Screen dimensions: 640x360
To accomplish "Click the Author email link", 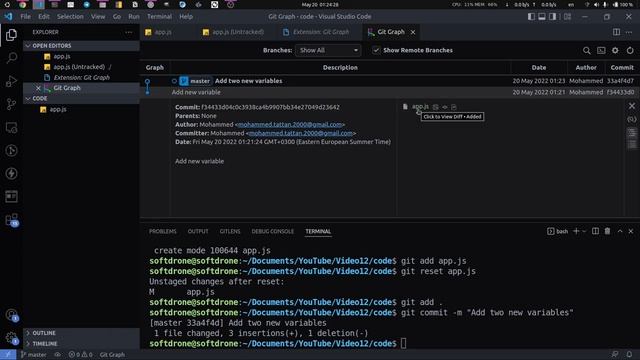I will pos(289,124).
